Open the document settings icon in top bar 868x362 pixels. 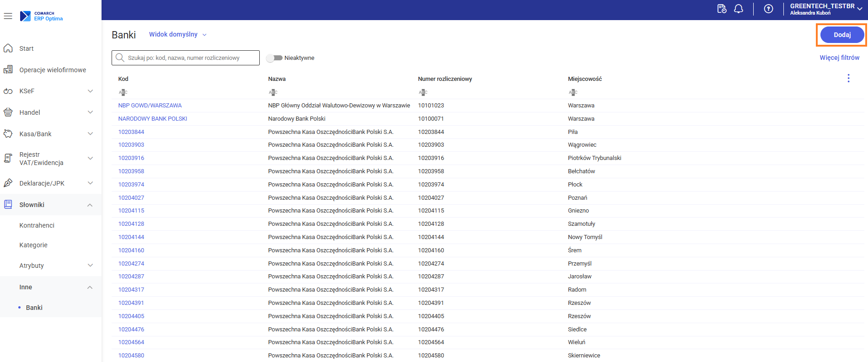coord(722,9)
